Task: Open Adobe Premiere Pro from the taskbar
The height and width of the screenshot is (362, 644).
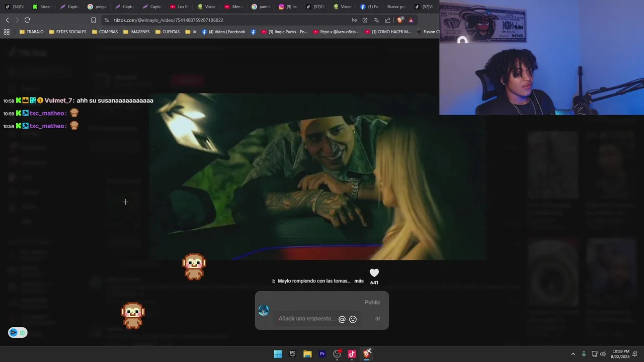Action: [323, 354]
